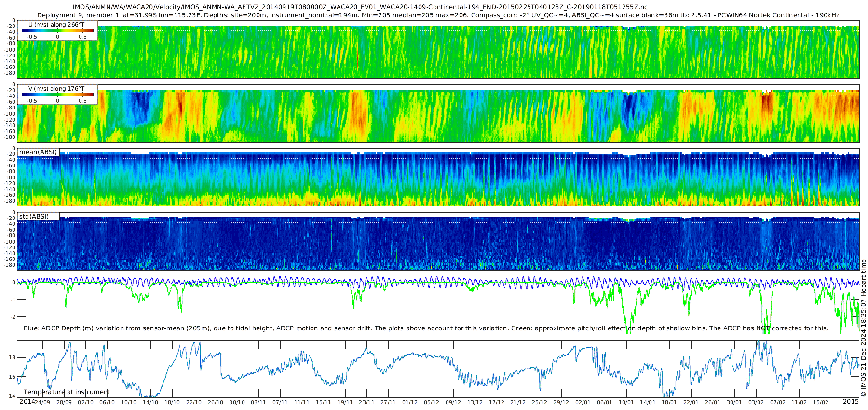Screen dimensions: 868x410
Task: Click the '06/01' date tick
Action: pyautogui.click(x=605, y=402)
